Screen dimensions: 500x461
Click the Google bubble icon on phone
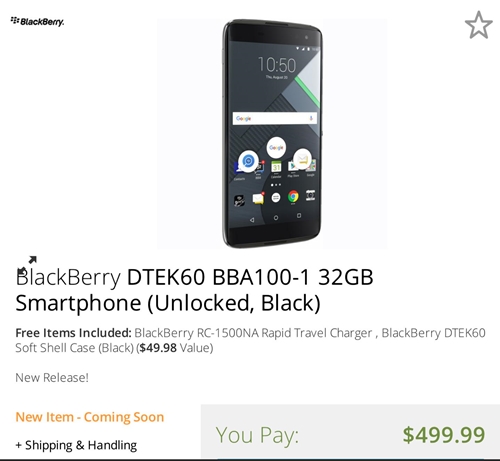pos(276,147)
